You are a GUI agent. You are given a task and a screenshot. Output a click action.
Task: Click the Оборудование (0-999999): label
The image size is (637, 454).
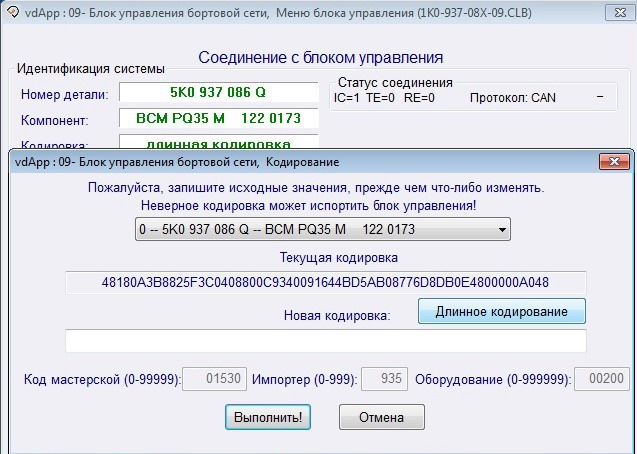(493, 380)
